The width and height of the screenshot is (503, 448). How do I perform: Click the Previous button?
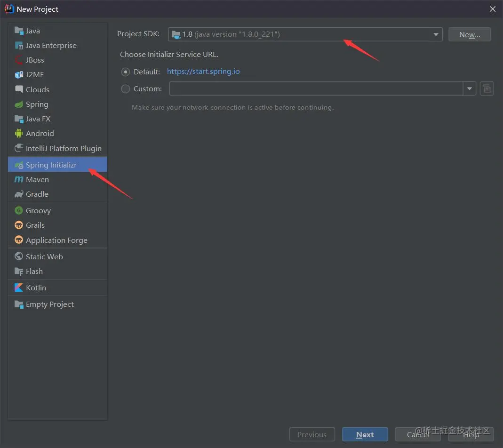312,434
